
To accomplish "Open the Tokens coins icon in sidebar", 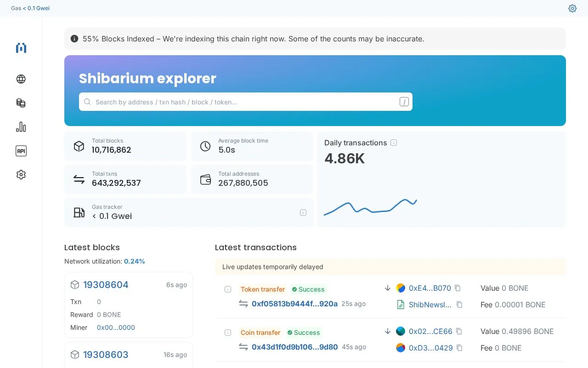I will click(x=21, y=103).
